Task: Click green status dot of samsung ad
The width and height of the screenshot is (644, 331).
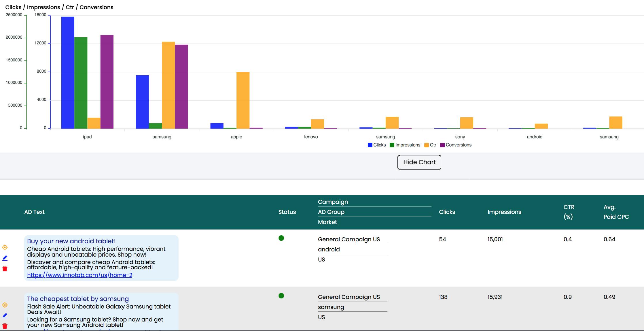Action: pyautogui.click(x=281, y=296)
